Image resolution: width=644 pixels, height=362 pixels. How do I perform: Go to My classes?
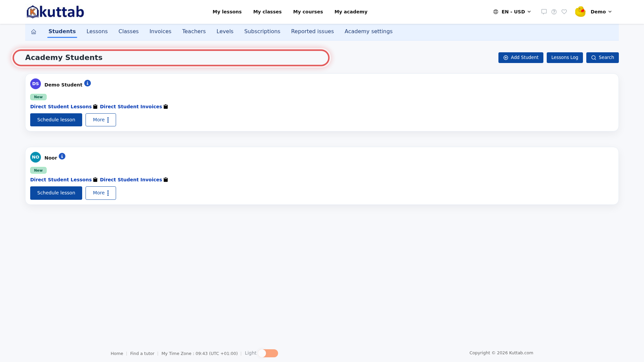click(267, 12)
